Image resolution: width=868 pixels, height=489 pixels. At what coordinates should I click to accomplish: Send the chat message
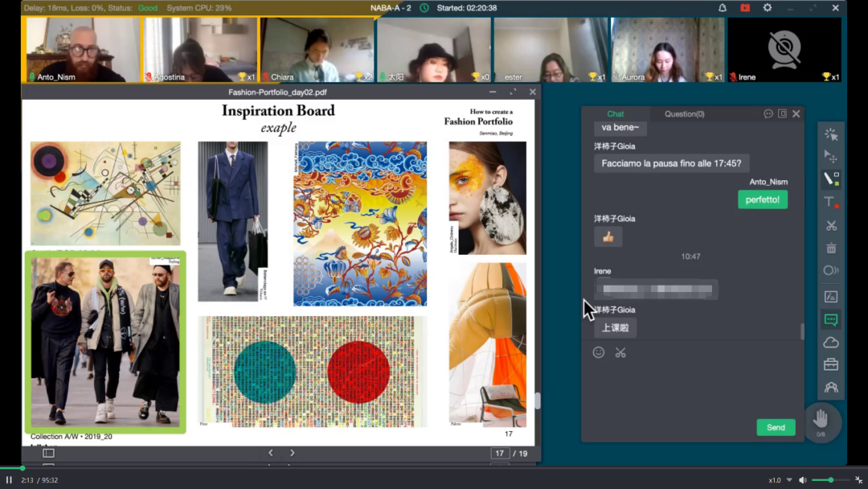pyautogui.click(x=776, y=427)
